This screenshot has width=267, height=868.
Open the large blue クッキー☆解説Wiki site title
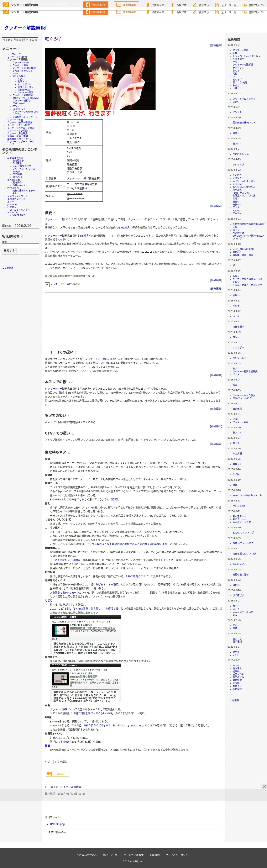coord(26,28)
